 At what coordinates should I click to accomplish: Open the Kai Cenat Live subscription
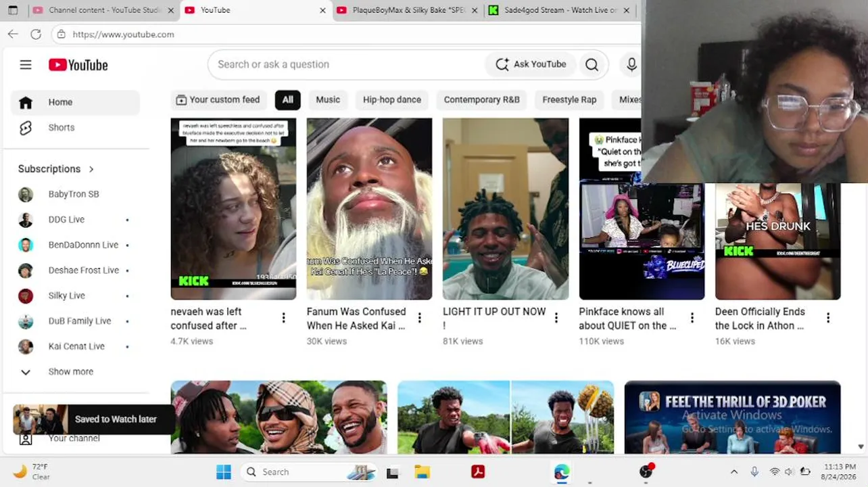click(75, 346)
